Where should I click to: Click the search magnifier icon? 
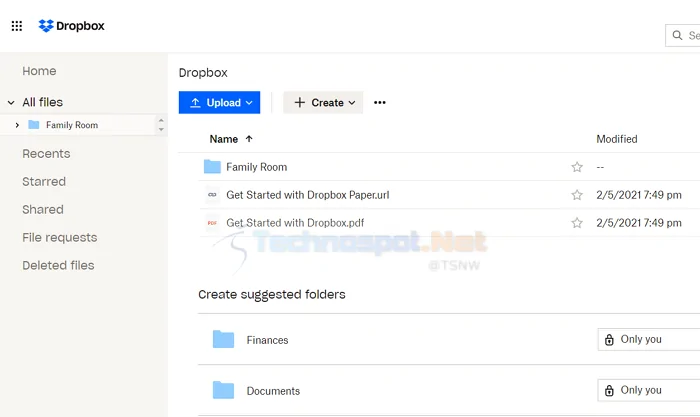pos(677,35)
